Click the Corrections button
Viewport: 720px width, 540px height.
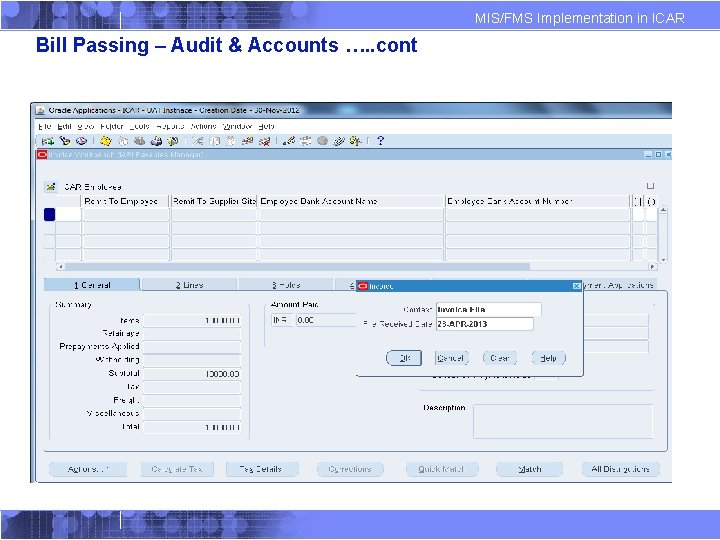(350, 469)
